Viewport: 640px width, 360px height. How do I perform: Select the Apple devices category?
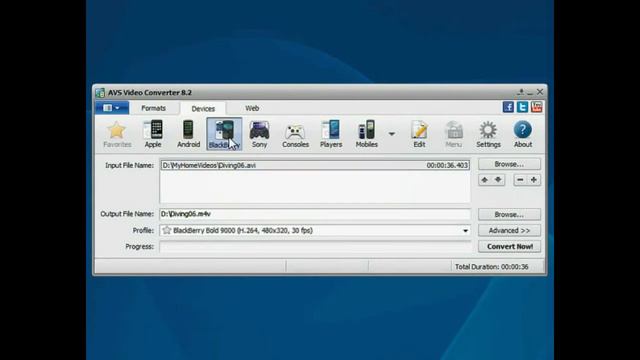[x=153, y=134]
